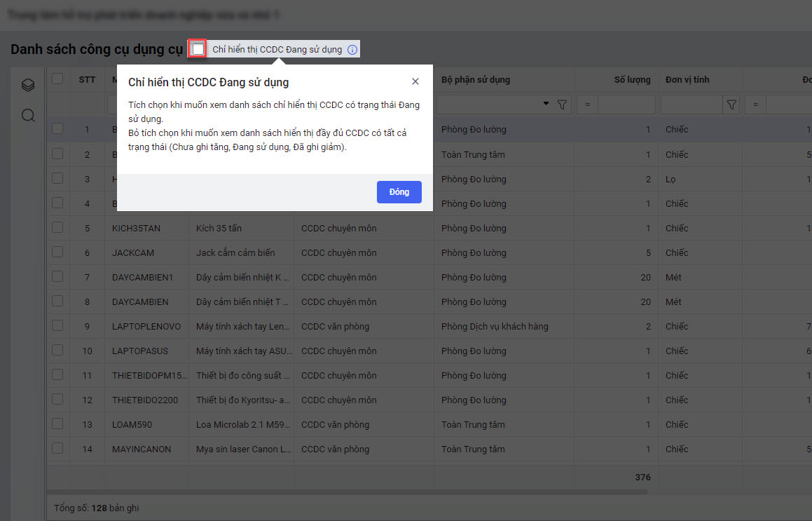Sort by the Số lượng column header

[x=632, y=80]
